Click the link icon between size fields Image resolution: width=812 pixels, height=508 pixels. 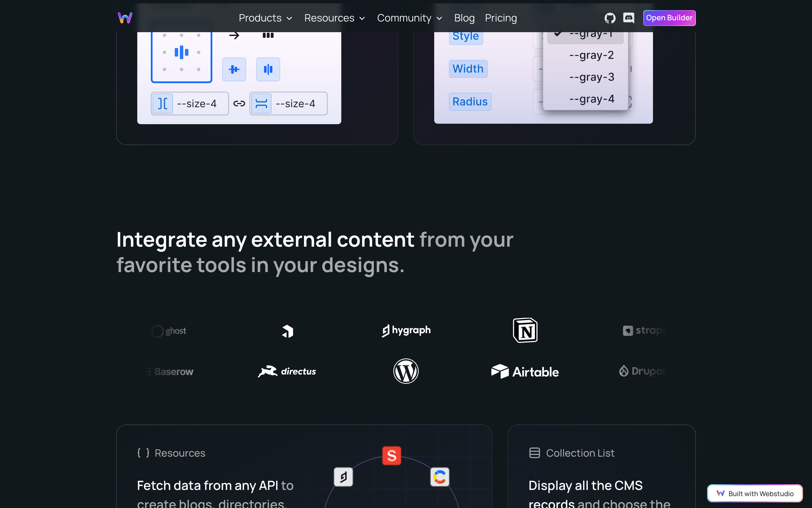(x=239, y=104)
